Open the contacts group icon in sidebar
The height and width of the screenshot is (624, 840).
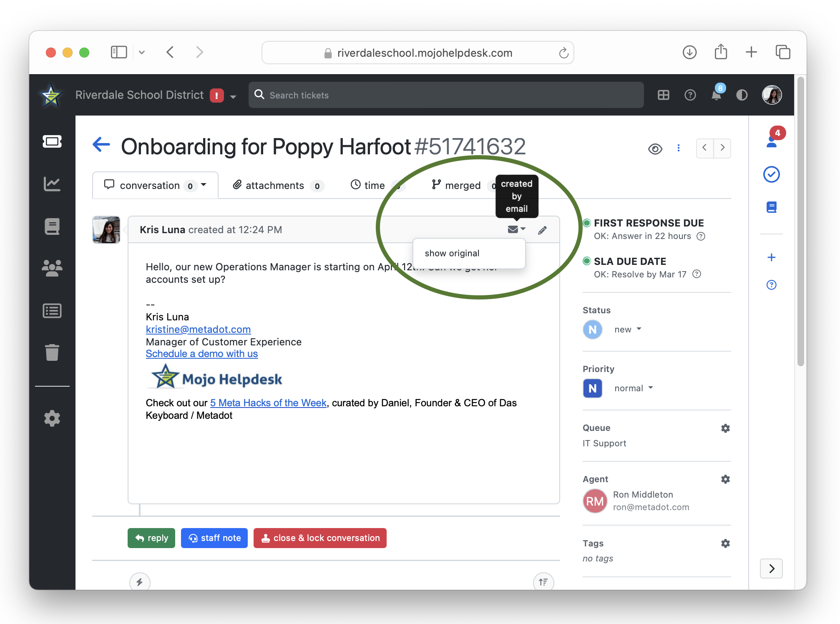[x=52, y=268]
